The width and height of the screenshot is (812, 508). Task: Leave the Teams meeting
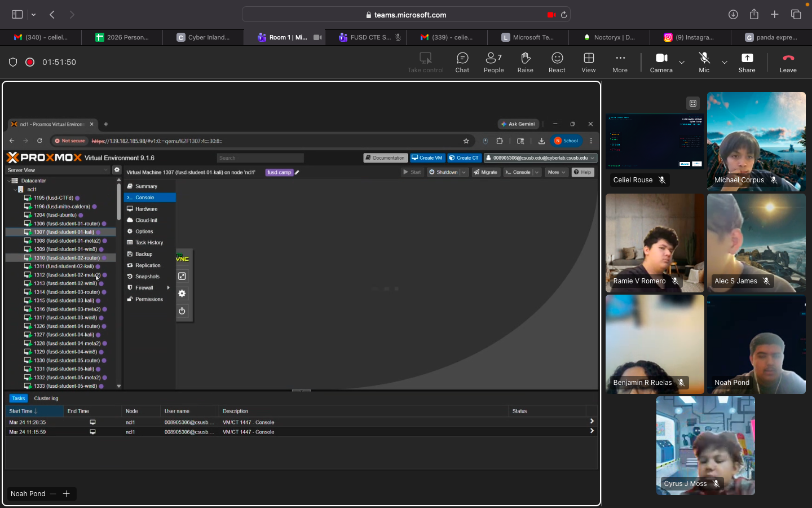(788, 62)
